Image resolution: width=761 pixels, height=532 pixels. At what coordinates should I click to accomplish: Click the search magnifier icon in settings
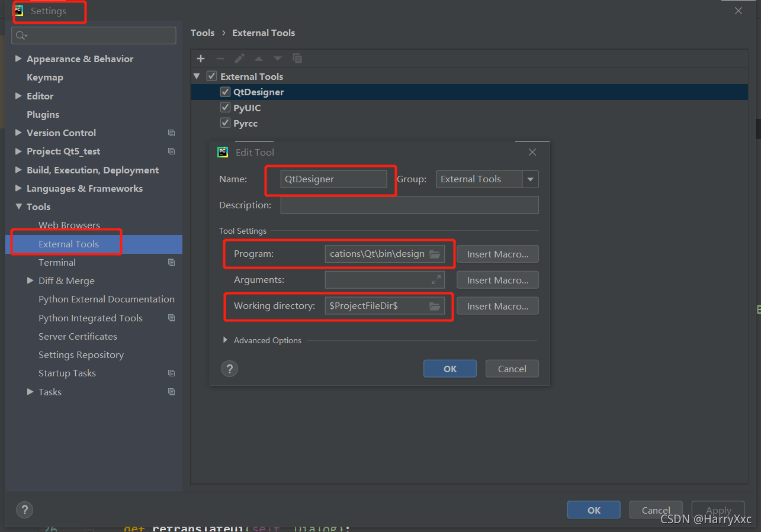(21, 36)
